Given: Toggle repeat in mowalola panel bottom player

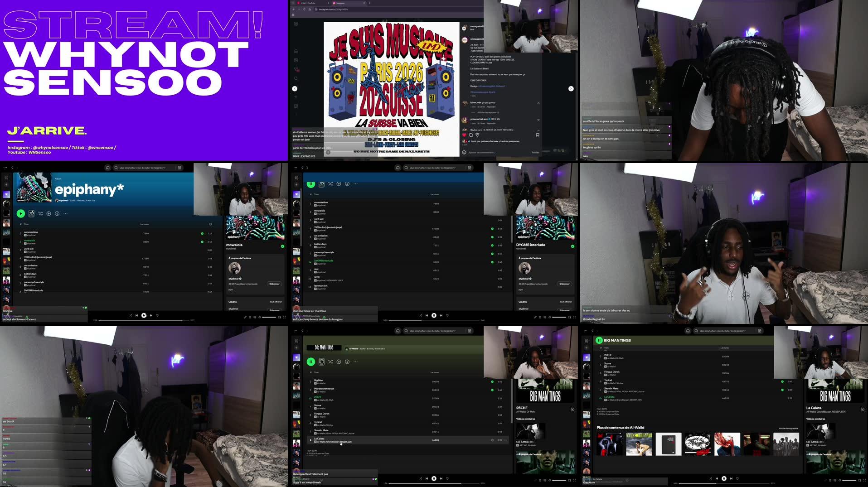Looking at the screenshot, I should point(157,315).
